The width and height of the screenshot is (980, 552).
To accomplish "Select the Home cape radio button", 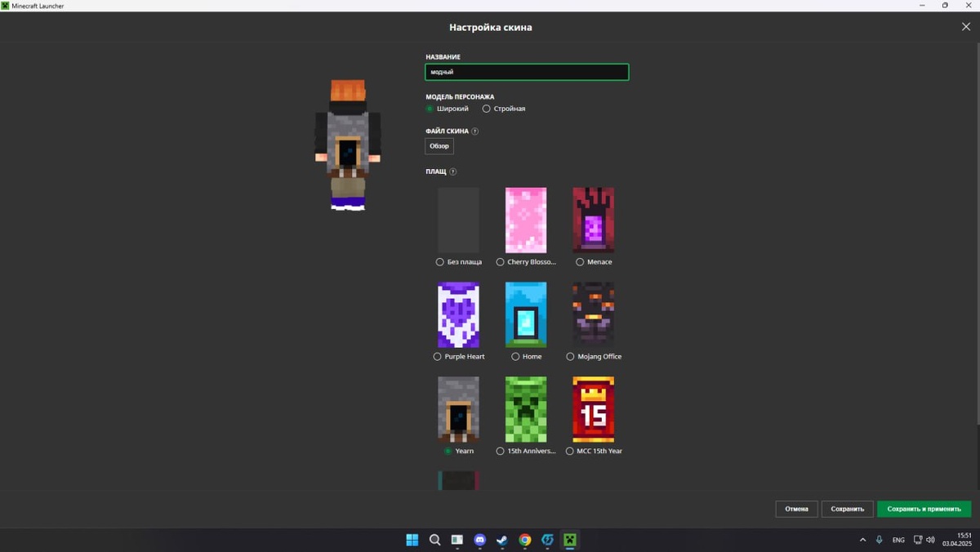I will click(x=515, y=357).
